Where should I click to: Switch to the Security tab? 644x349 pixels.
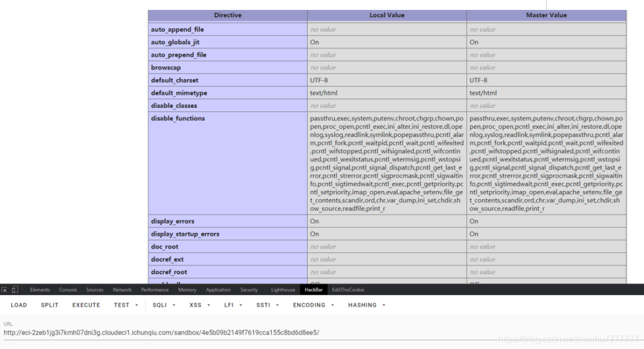click(249, 290)
